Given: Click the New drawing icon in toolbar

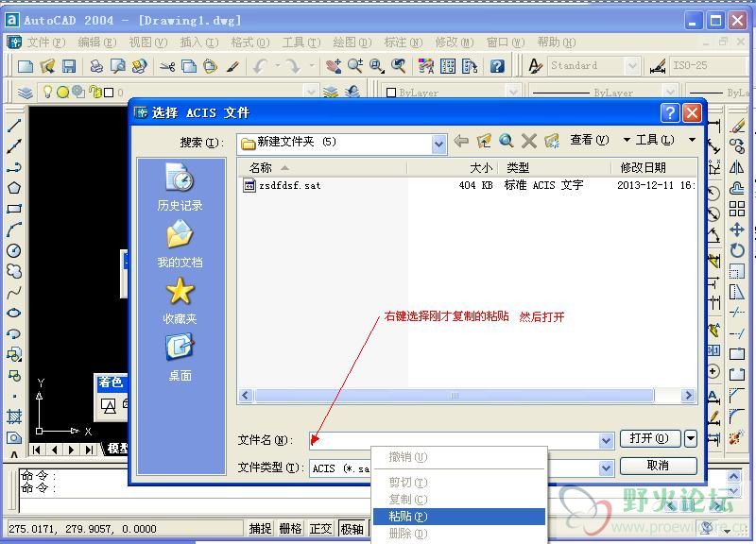Looking at the screenshot, I should (x=26, y=66).
